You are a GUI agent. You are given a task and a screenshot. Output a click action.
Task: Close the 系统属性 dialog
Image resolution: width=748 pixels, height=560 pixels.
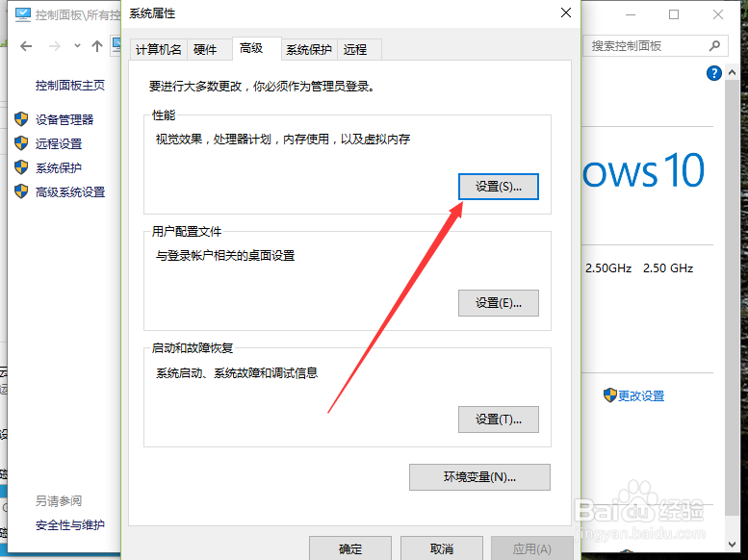click(x=566, y=13)
